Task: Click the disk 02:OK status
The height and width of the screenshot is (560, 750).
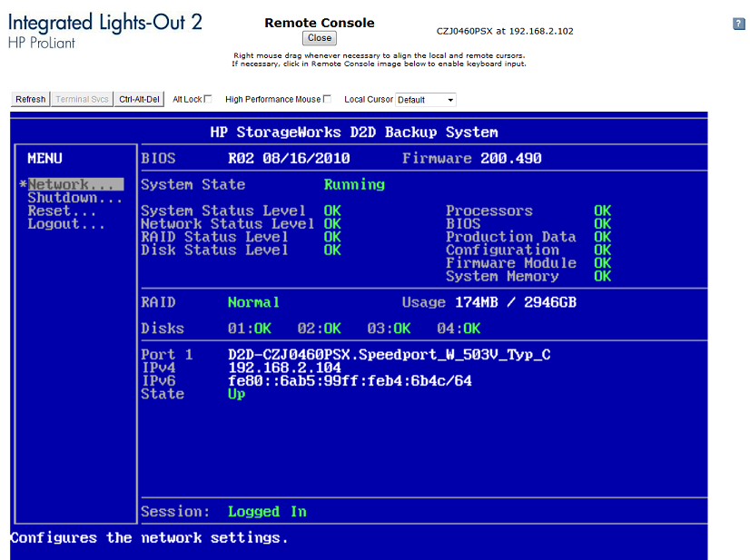Action: 319,329
